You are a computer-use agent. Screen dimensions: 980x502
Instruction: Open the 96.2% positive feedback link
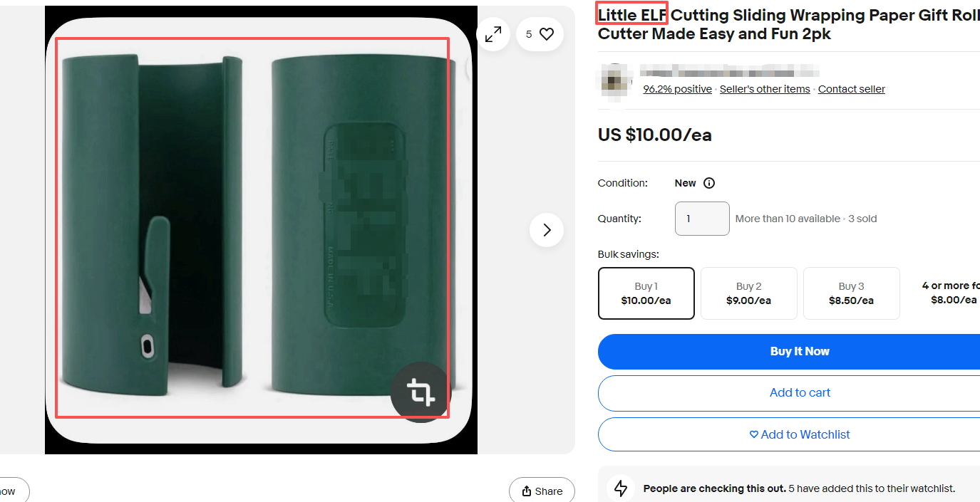[677, 89]
